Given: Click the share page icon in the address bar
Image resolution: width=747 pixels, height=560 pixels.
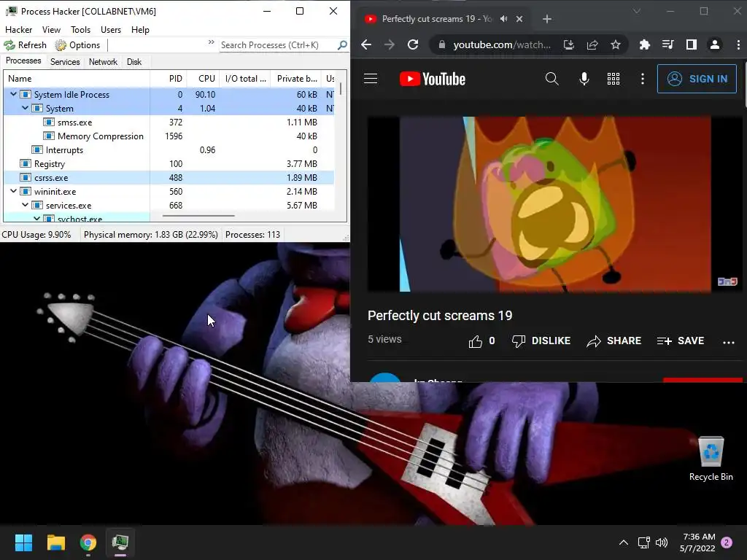Looking at the screenshot, I should [x=592, y=44].
